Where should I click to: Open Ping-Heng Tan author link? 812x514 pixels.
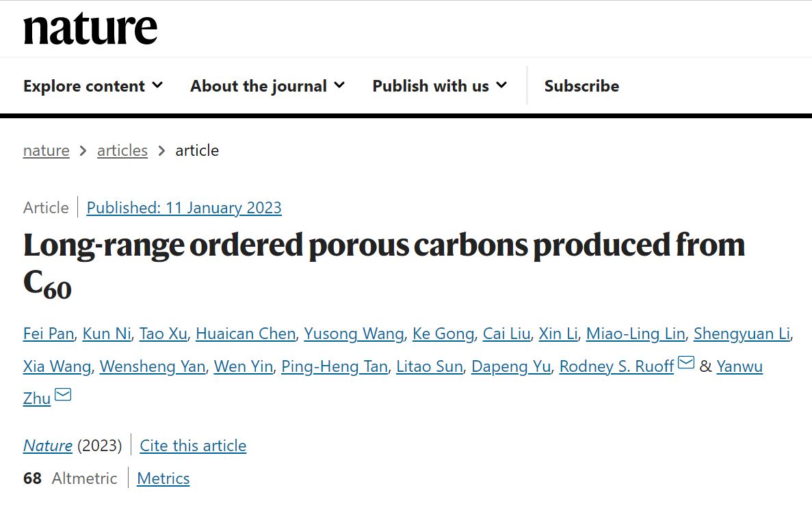335,366
